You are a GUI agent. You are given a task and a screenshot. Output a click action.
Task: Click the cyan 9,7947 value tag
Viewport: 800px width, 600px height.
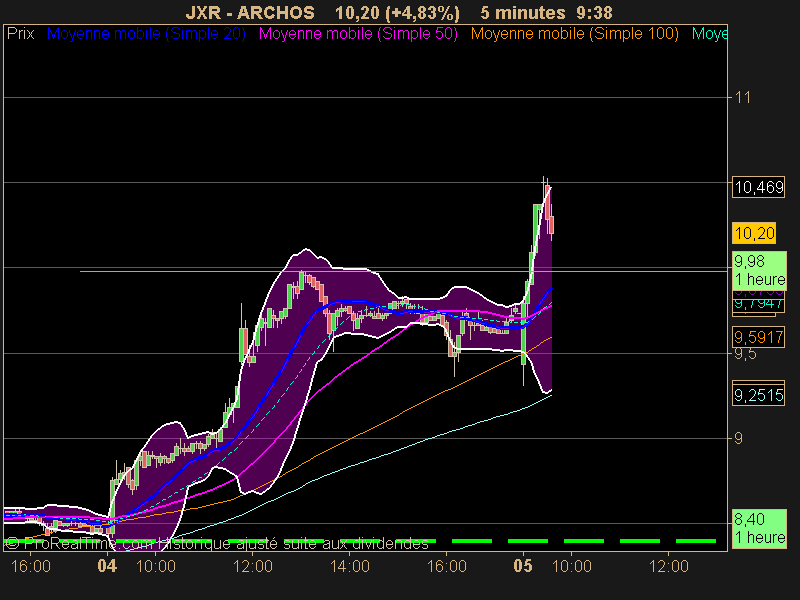758,304
